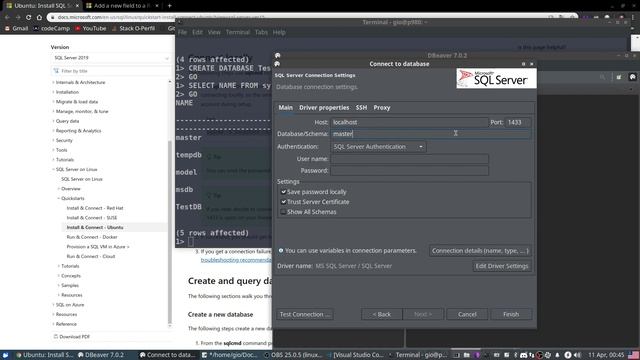Click the taskbar clock 11 Apr, 00:45
This screenshot has height=360, width=640.
click(x=606, y=355)
